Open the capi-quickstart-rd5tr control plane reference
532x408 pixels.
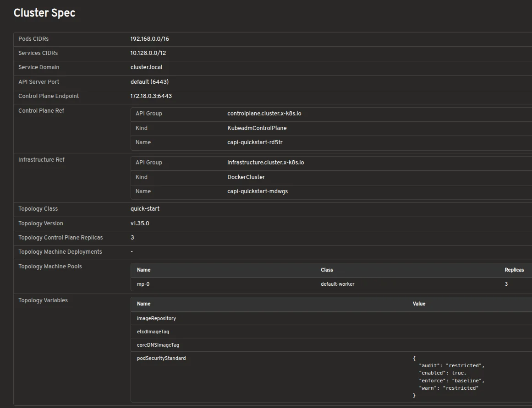(x=255, y=142)
